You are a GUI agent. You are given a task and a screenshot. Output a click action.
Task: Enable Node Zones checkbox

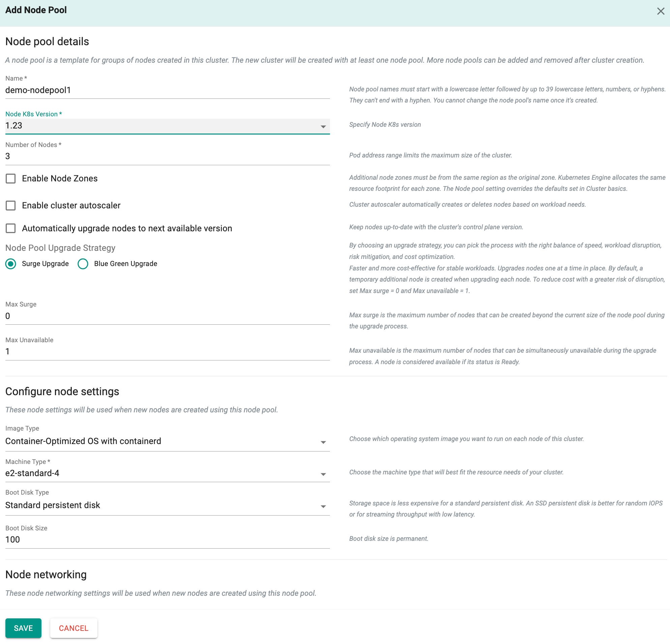(x=10, y=178)
